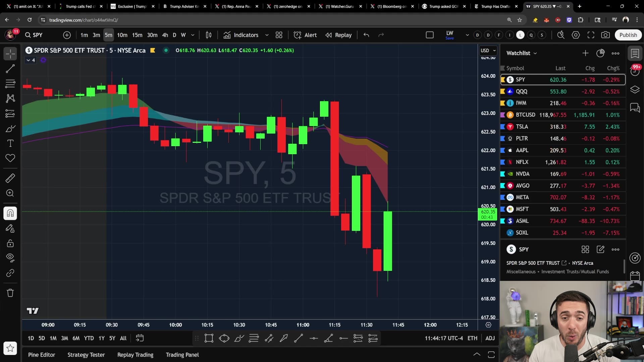Expand the Watchlist name dropdown
This screenshot has width=644, height=362.
[522, 53]
